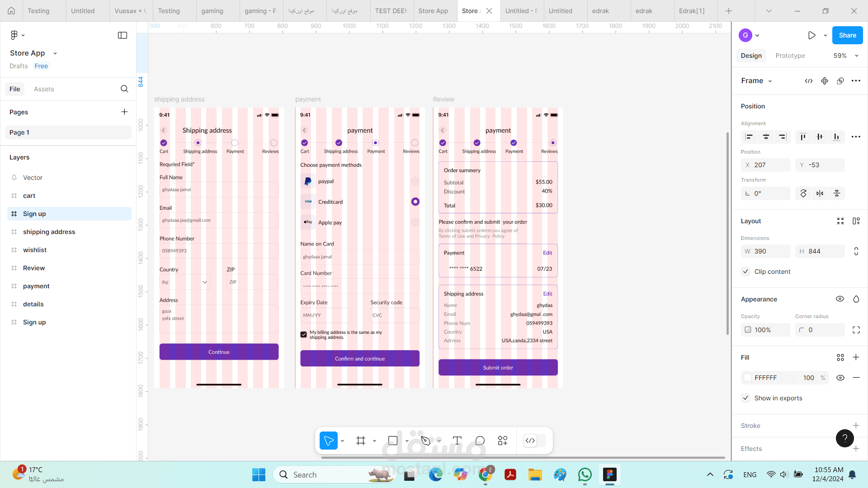Screen dimensions: 868x488
Task: Uncheck the Clip content checkbox
Action: coord(746,272)
